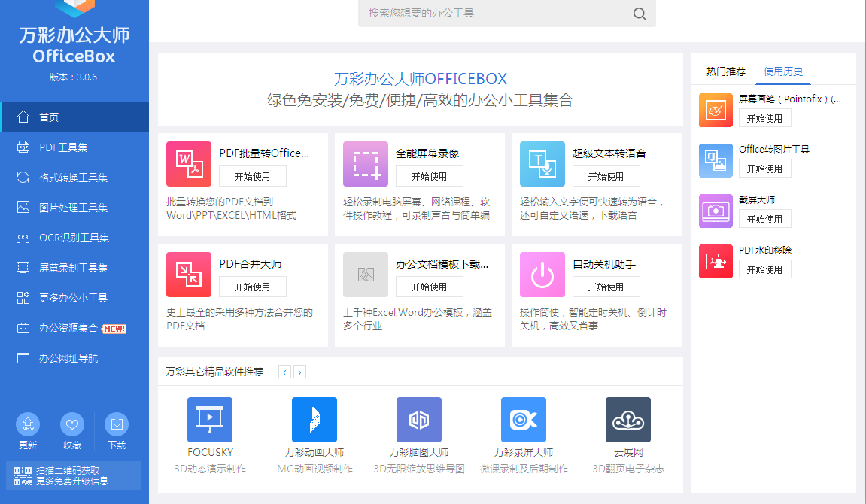Show previous recommended software with left arrow

[284, 372]
